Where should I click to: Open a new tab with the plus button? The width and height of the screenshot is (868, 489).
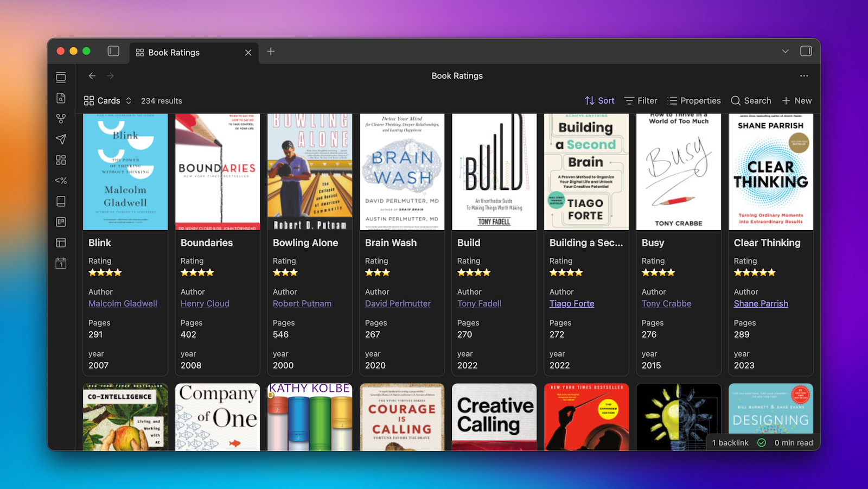(271, 52)
